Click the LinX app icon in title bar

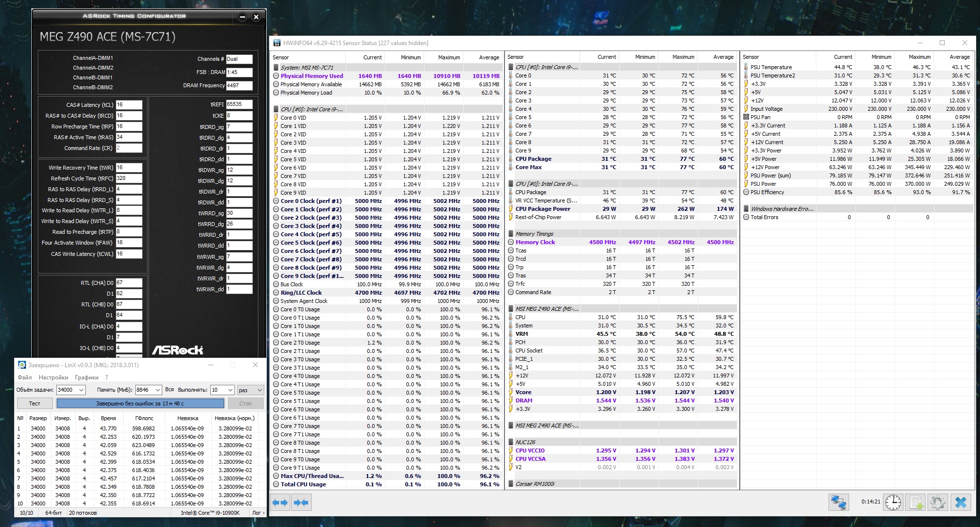[x=22, y=365]
